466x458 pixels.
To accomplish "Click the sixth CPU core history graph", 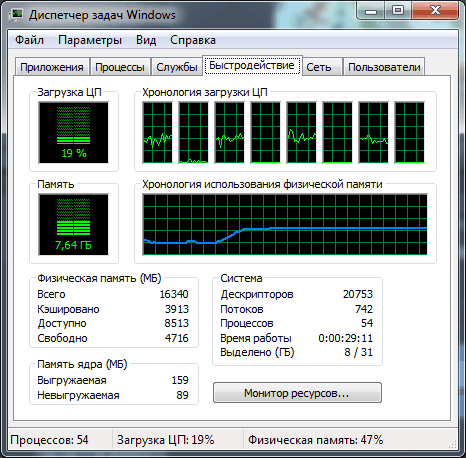I will click(x=338, y=133).
